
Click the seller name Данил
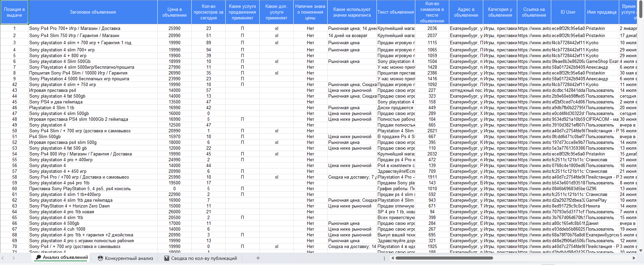pos(592,223)
